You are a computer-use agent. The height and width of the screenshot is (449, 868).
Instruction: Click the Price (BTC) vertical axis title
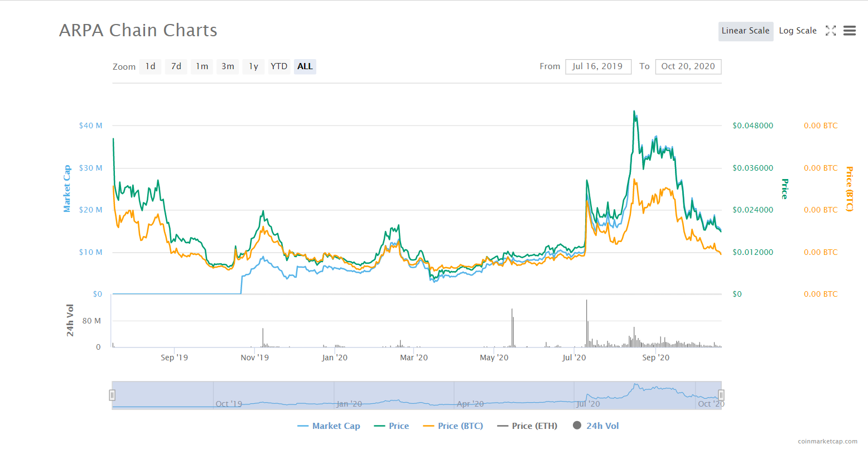tap(850, 189)
